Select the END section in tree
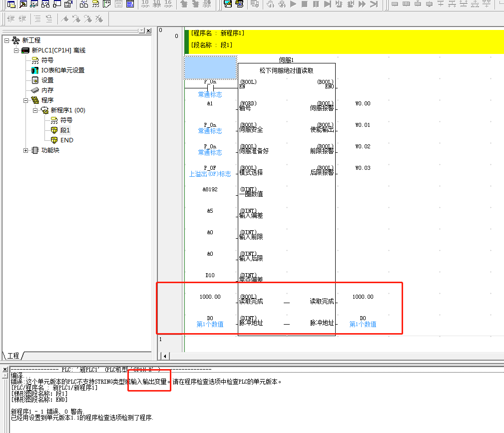504x433 pixels. (66, 140)
